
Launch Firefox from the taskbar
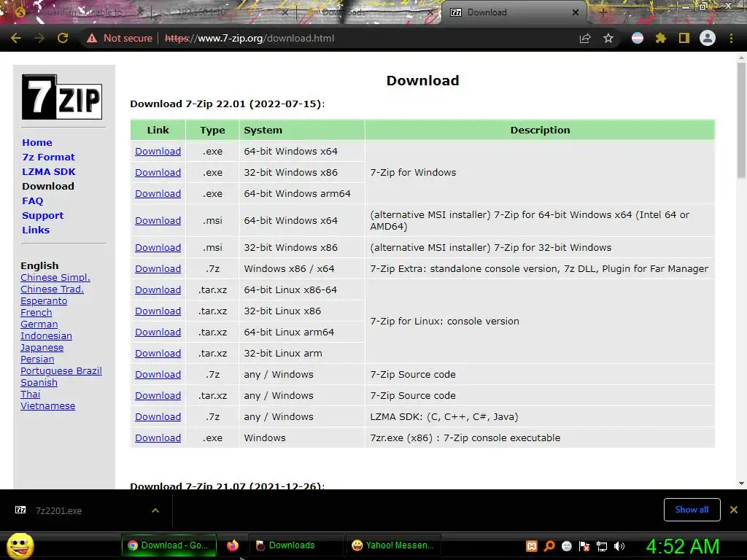tap(233, 545)
